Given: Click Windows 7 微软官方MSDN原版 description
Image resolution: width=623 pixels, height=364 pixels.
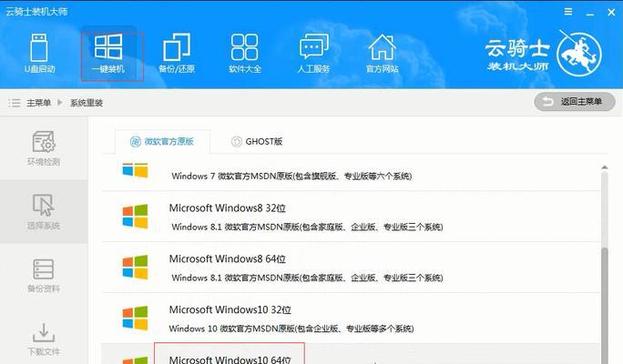Looking at the screenshot, I should (x=291, y=176).
